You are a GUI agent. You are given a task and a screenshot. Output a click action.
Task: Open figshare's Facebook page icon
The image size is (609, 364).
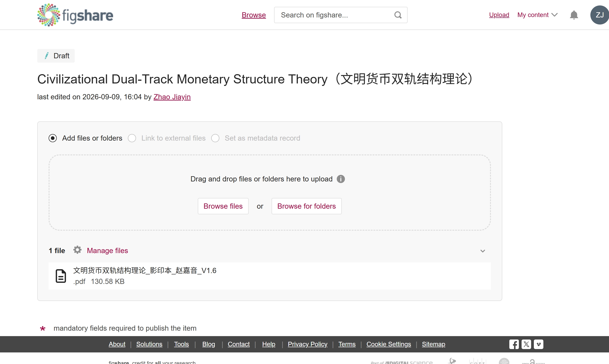click(x=514, y=344)
